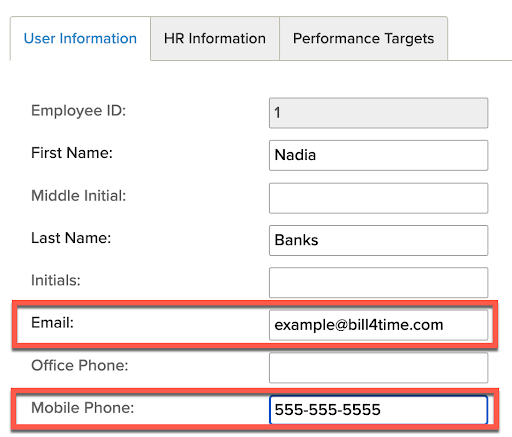The image size is (512, 437).
Task: Open the Performance Targets tab
Action: [363, 38]
